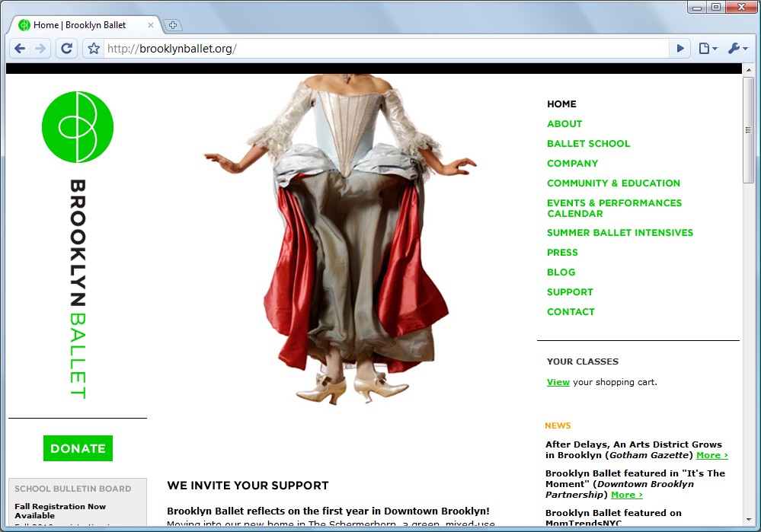Image resolution: width=761 pixels, height=532 pixels.
Task: Navigate to the COMPANY section
Action: [572, 164]
